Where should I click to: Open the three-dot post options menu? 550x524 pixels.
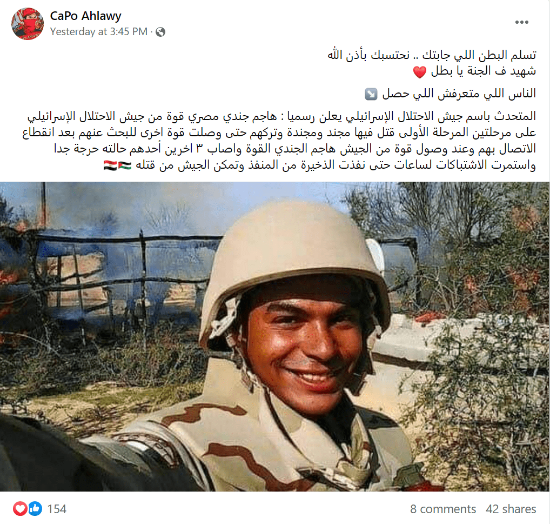pos(522,22)
